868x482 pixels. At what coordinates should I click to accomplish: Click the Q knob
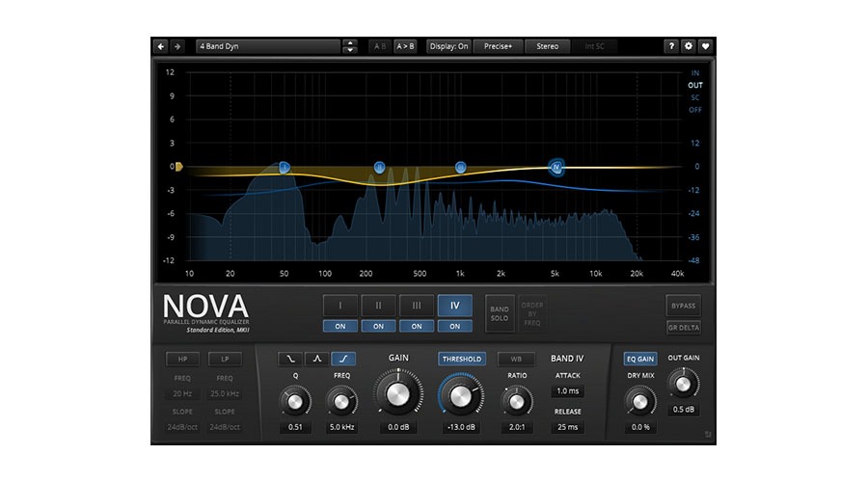click(295, 402)
